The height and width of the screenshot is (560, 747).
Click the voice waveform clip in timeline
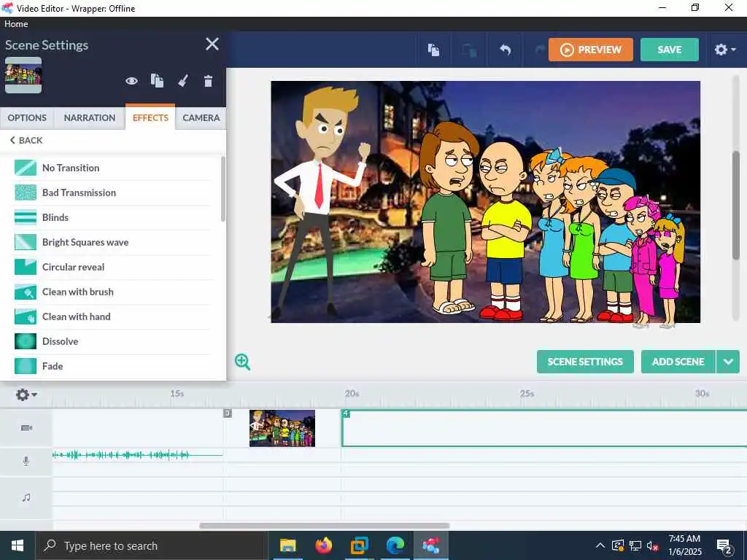137,455
